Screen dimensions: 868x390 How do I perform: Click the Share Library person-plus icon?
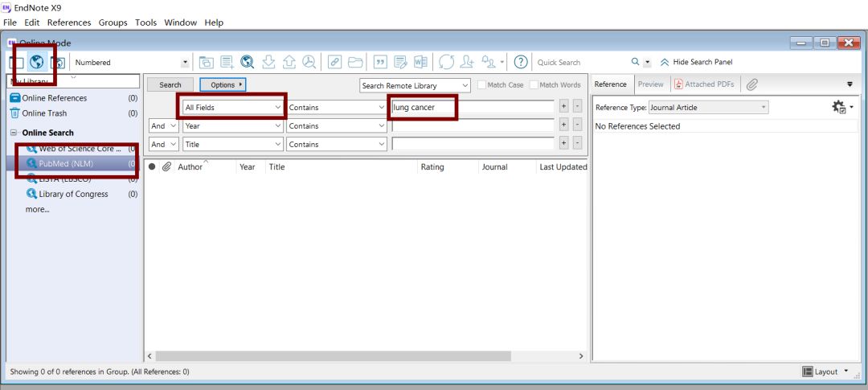[x=467, y=62]
